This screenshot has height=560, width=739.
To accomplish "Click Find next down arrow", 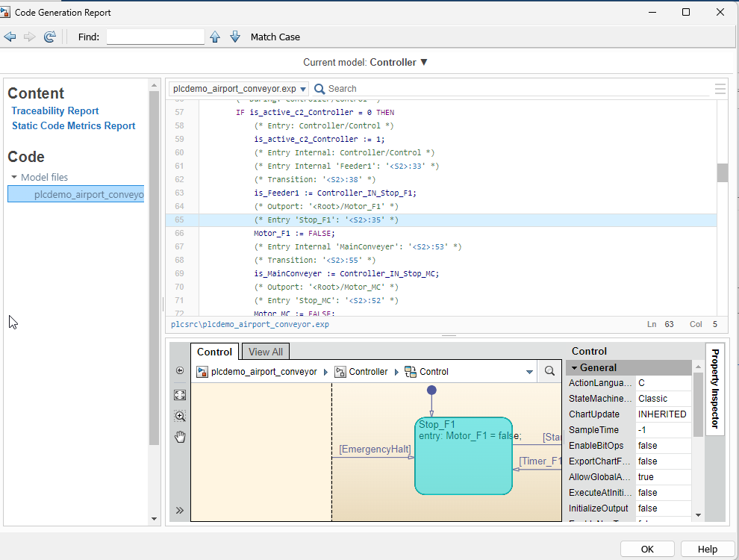I will 235,36.
